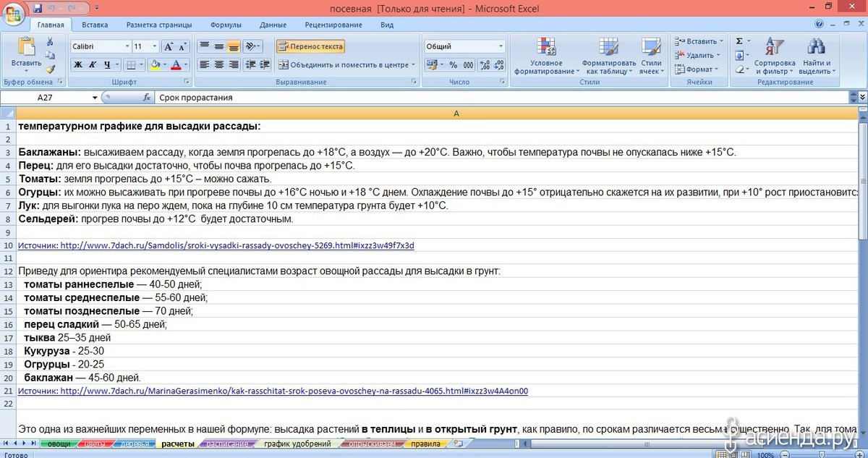Screen dimensions: 868x458
Task: Open Sort and Filter (Сортировка и фильтр)
Action: coord(774,56)
